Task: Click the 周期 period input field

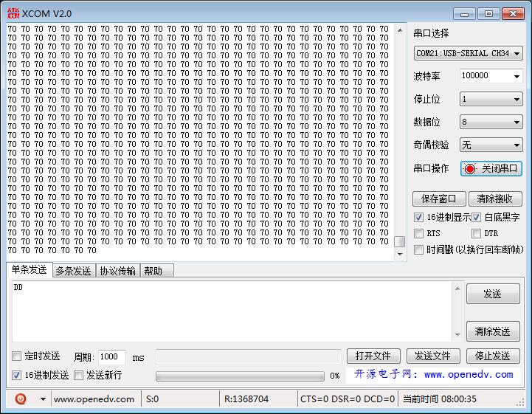Action: (112, 356)
